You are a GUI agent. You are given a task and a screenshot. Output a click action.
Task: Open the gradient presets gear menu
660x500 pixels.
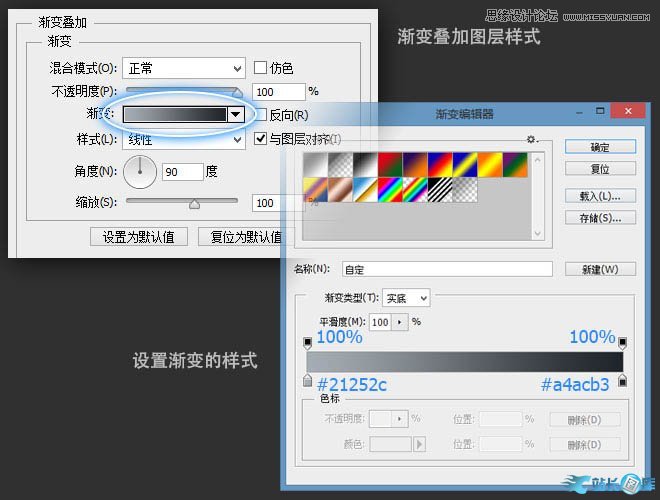[x=533, y=140]
